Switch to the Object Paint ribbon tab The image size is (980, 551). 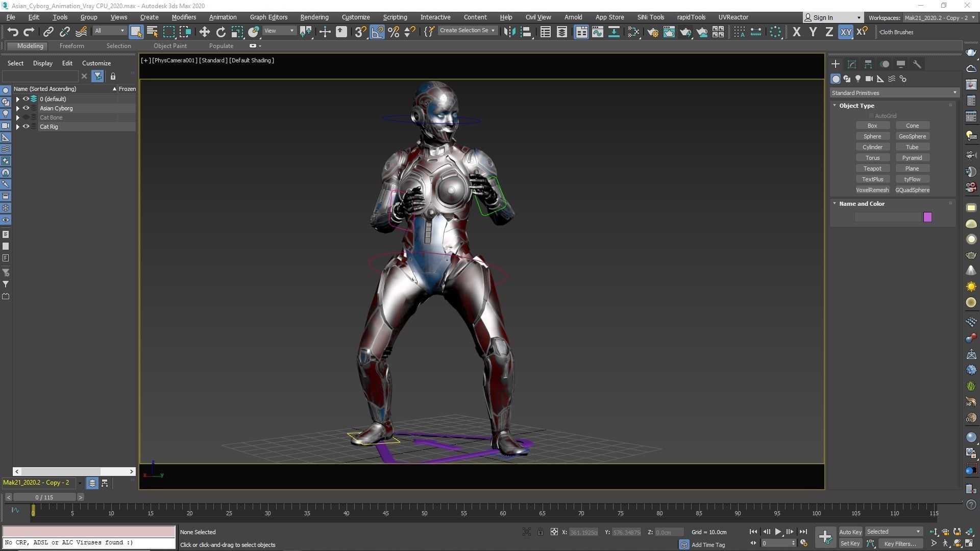(x=170, y=46)
